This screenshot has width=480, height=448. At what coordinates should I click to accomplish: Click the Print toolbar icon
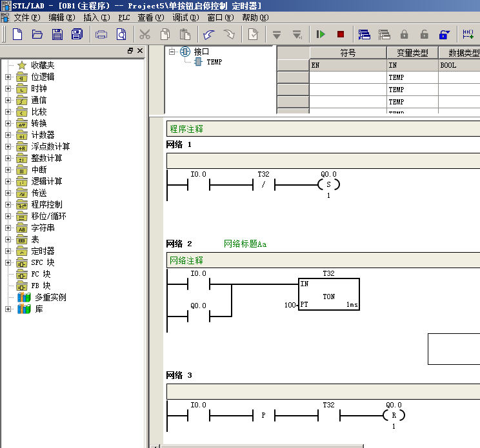[101, 35]
